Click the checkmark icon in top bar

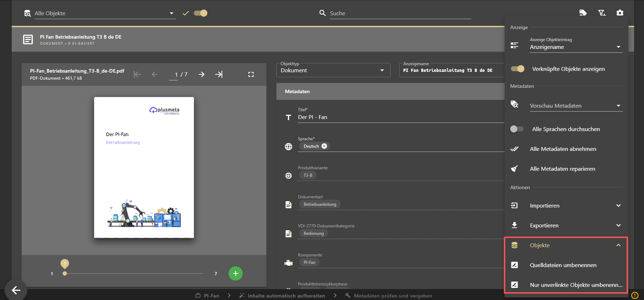point(186,13)
